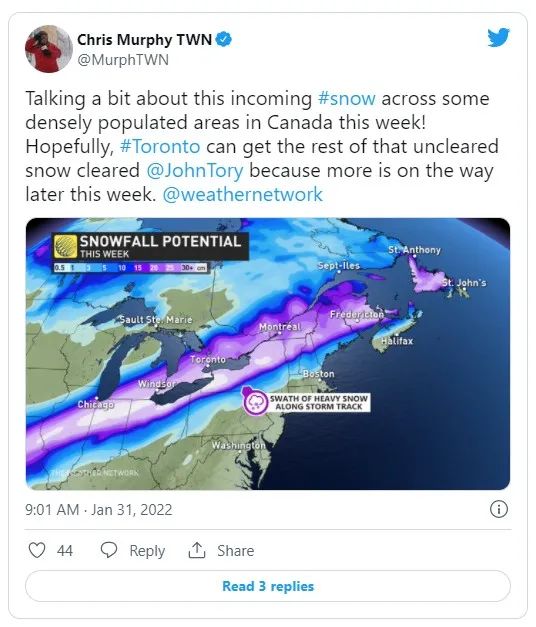This screenshot has width=536, height=627.
Task: Visit the @JohnTory mention
Action: coord(195,170)
